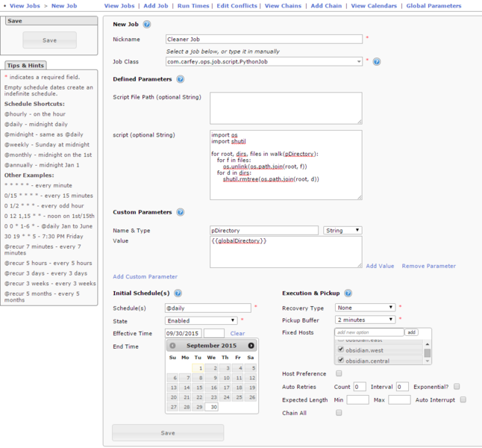Viewport: 482px width, 448px height.
Task: Click Effective Time date field
Action: (184, 333)
